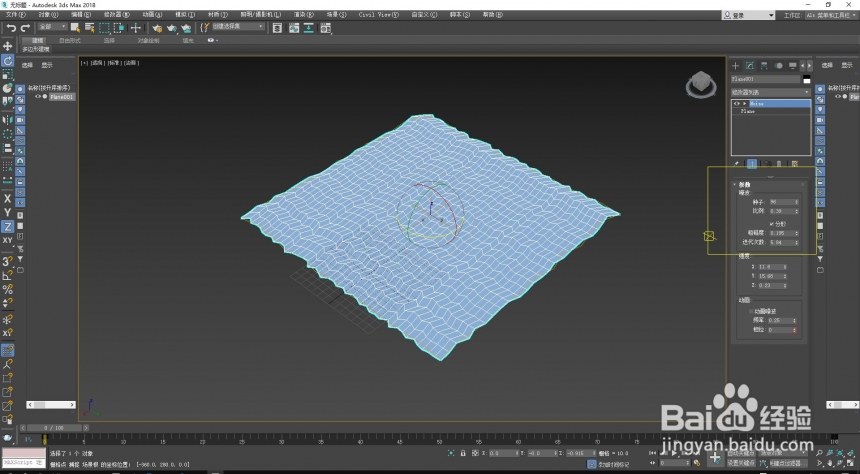Open the selection filter 全部 dropdown

[x=52, y=27]
